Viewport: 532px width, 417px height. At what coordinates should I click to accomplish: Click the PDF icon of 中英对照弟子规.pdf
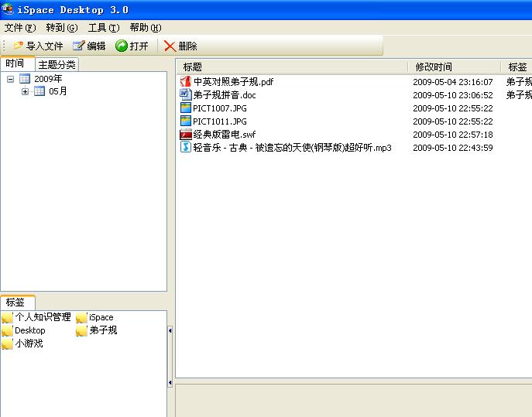(x=186, y=81)
